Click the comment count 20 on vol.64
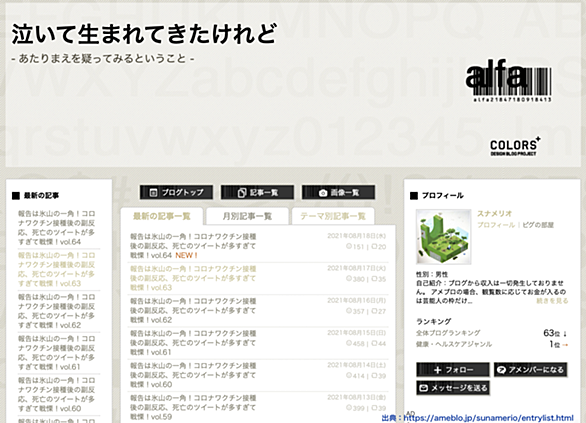586x423 pixels. coord(379,247)
